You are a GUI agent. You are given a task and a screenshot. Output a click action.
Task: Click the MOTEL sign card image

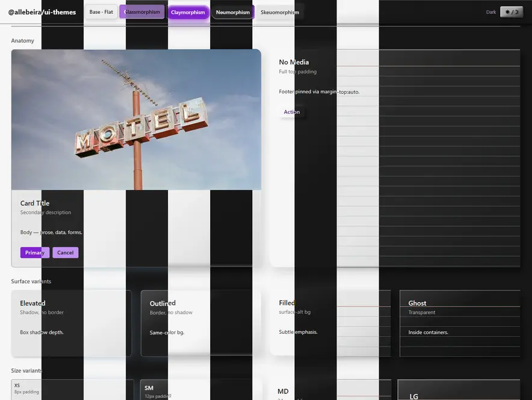(136, 119)
